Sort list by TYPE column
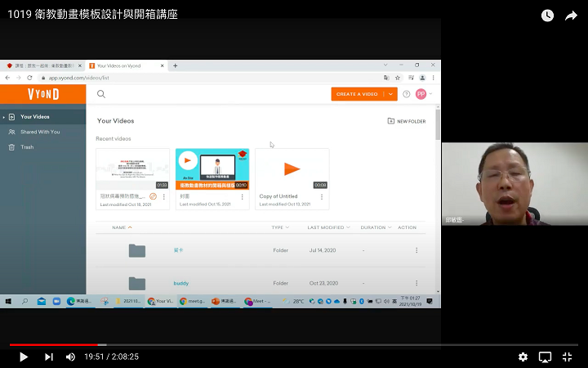The width and height of the screenshot is (588, 368). coord(280,227)
